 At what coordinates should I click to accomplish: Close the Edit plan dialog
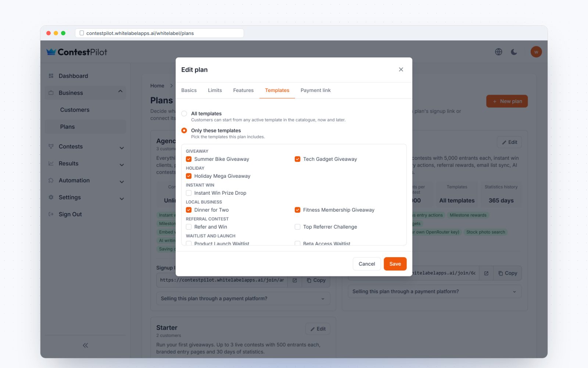pyautogui.click(x=401, y=70)
